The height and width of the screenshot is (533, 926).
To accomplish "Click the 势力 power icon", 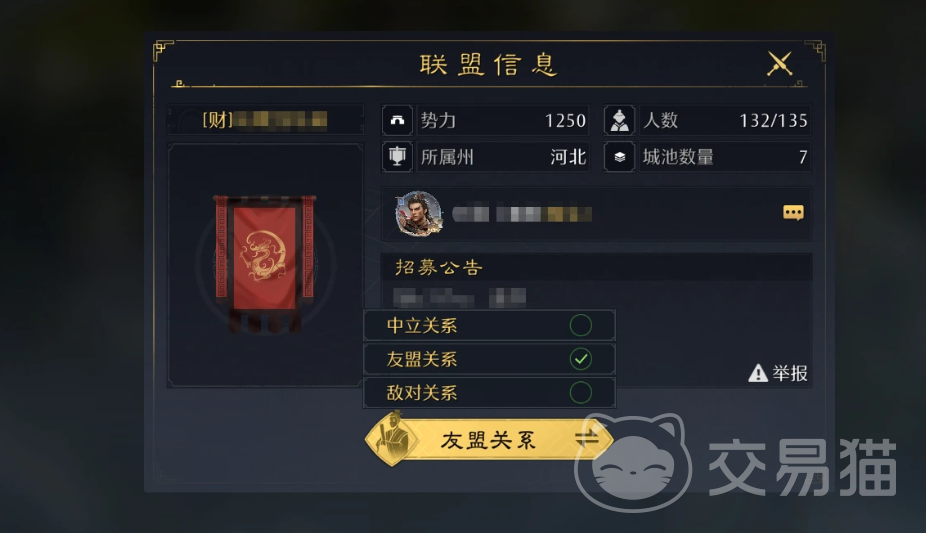I will 397,120.
